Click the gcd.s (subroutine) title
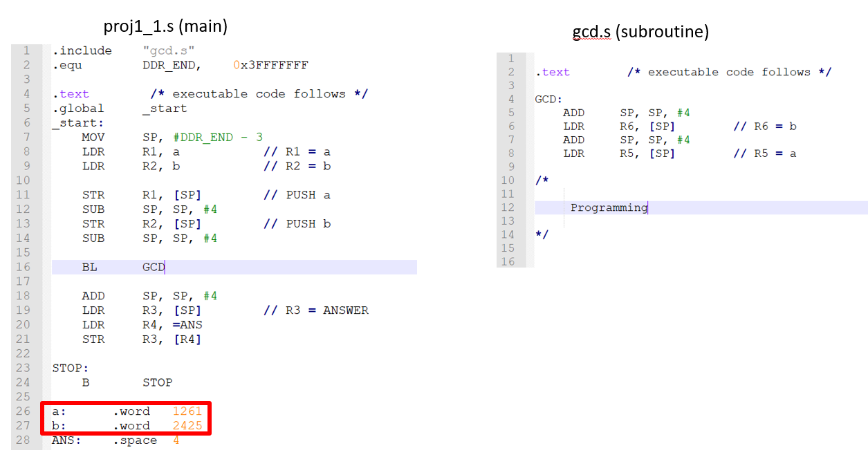868x466 pixels. (x=640, y=31)
